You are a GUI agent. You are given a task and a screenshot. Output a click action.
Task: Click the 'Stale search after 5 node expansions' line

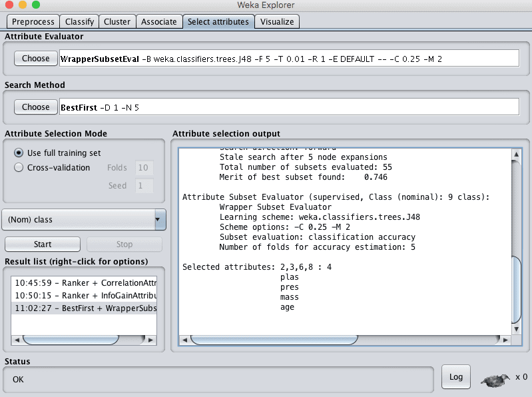[x=304, y=157]
